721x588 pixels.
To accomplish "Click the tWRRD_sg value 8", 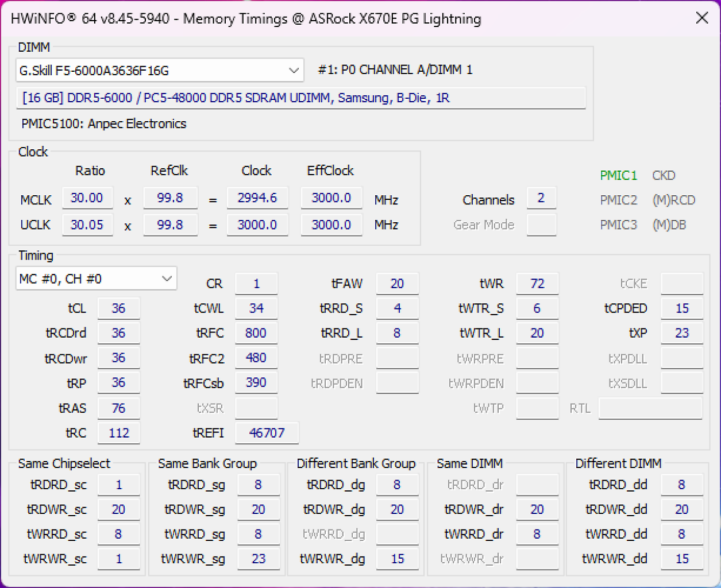I will (x=259, y=534).
